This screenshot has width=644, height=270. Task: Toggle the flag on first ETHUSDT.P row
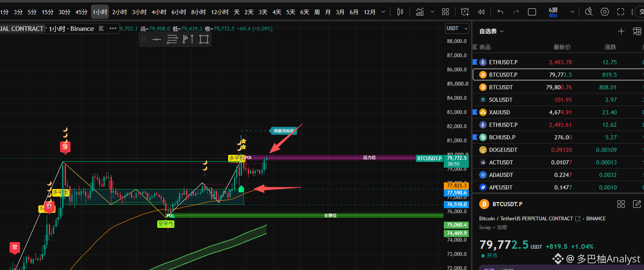click(x=475, y=62)
